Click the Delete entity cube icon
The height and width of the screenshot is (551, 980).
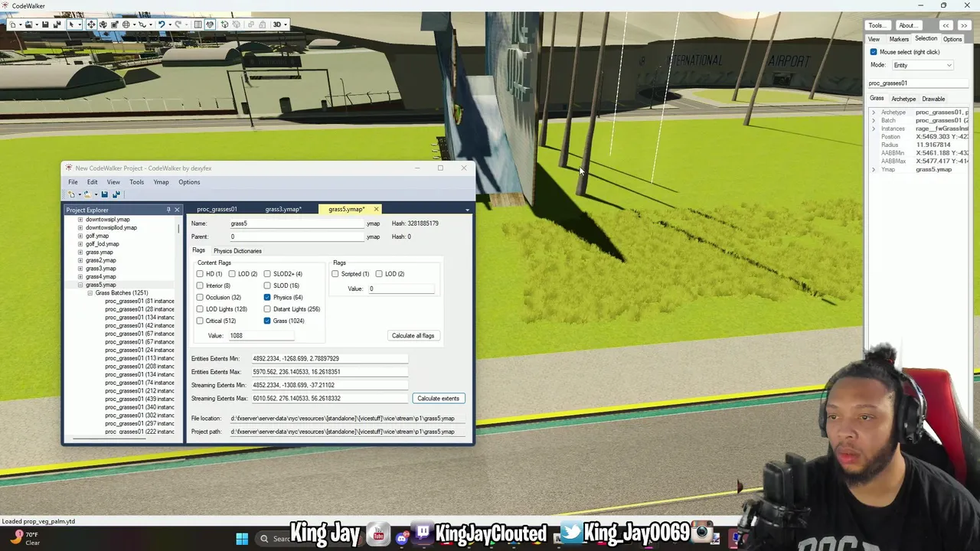click(237, 24)
